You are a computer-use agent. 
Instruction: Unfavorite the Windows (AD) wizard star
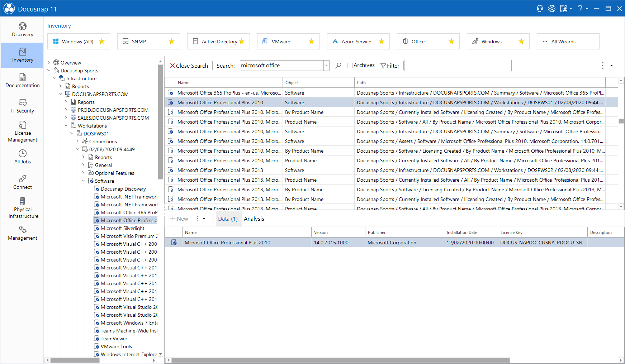(102, 42)
